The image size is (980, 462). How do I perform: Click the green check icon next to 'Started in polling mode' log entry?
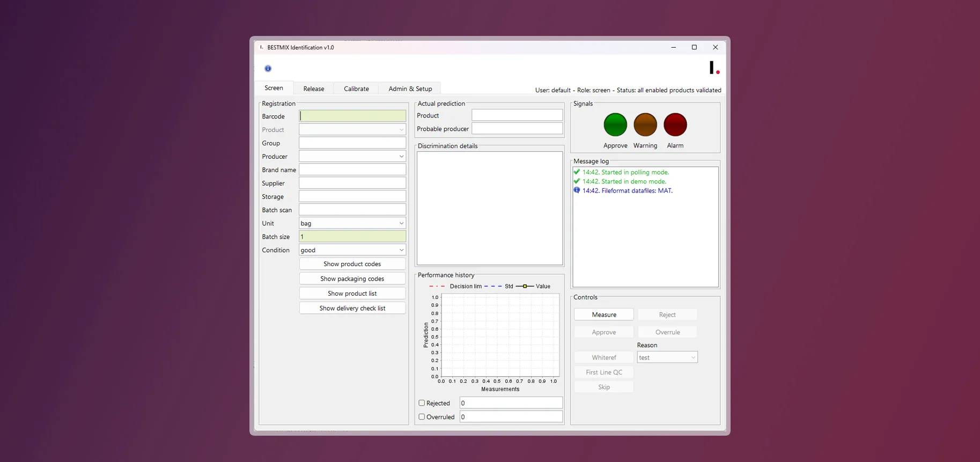[577, 172]
